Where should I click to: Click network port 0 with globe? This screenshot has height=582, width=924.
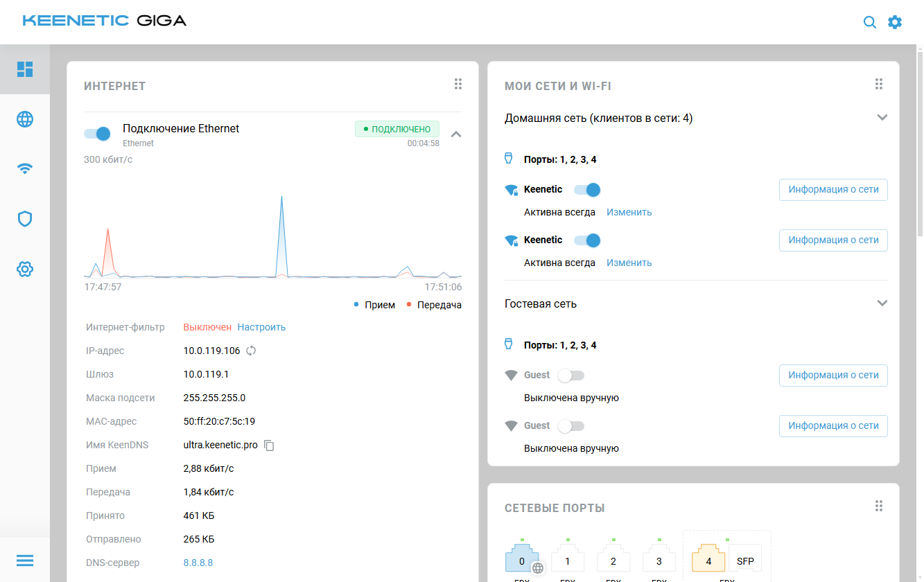522,560
